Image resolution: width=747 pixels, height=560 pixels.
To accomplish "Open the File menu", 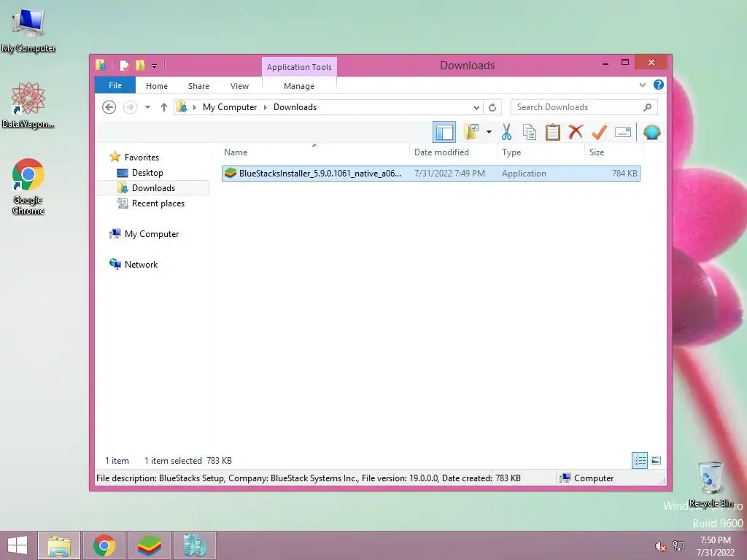I will [x=115, y=86].
